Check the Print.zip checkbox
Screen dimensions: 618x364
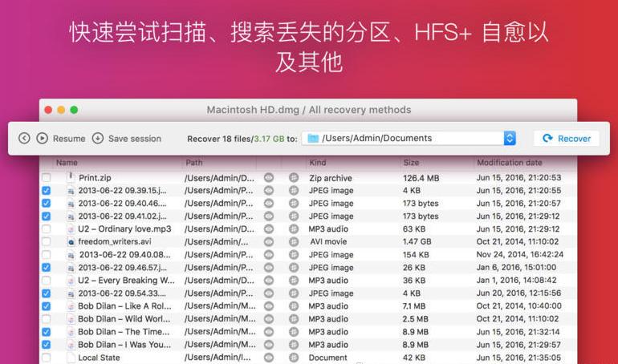[x=46, y=178]
